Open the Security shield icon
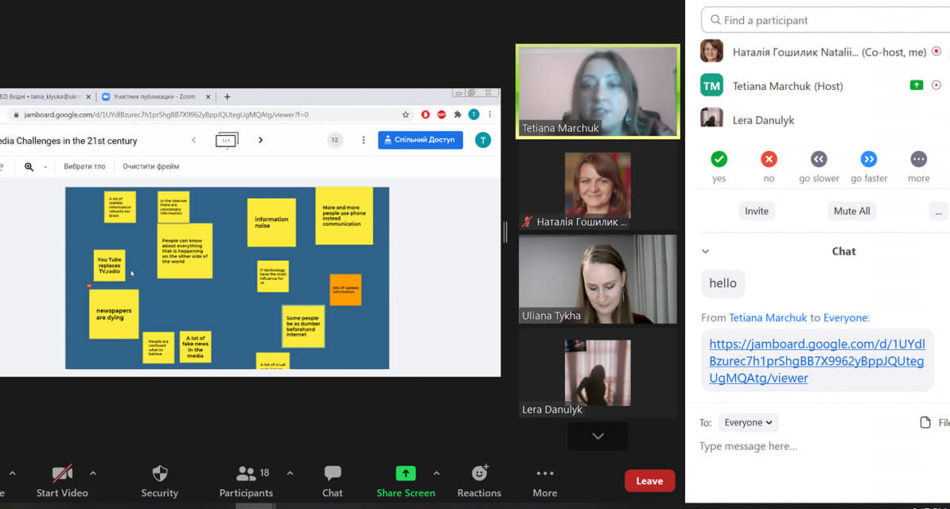Screen dimensions: 950x509 (x=159, y=473)
